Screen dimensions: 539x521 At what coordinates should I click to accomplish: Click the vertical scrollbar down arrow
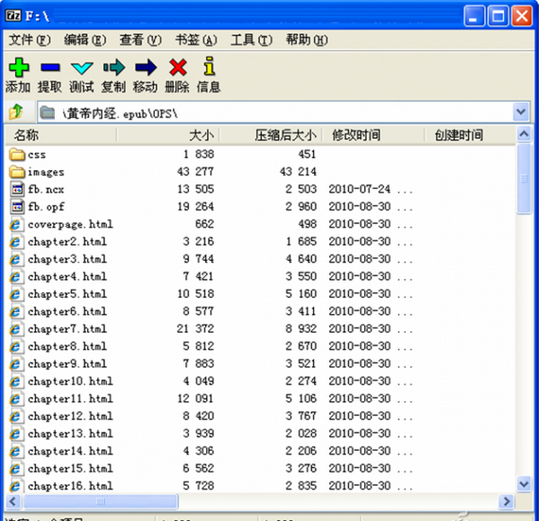point(524,485)
